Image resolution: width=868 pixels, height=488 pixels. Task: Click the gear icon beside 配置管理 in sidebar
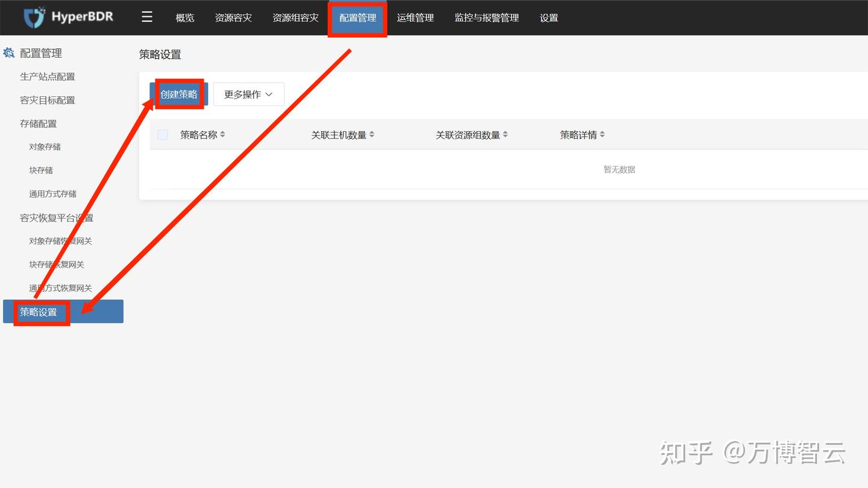point(8,53)
